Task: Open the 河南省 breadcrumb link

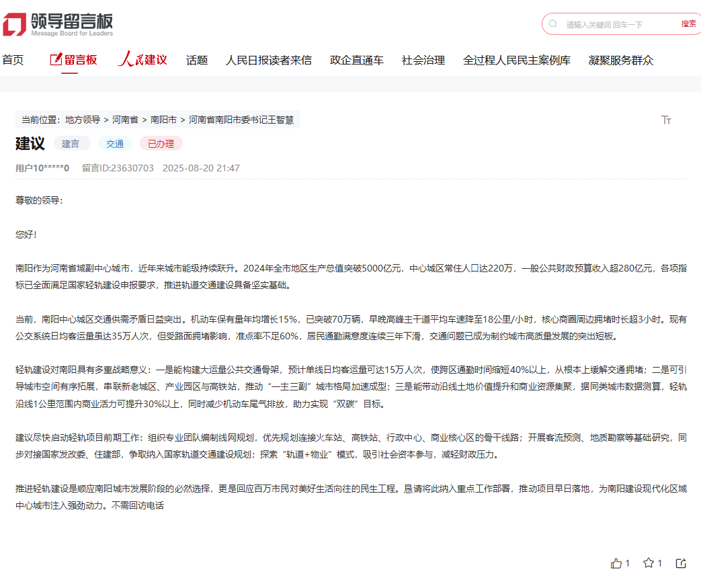Action: click(125, 119)
